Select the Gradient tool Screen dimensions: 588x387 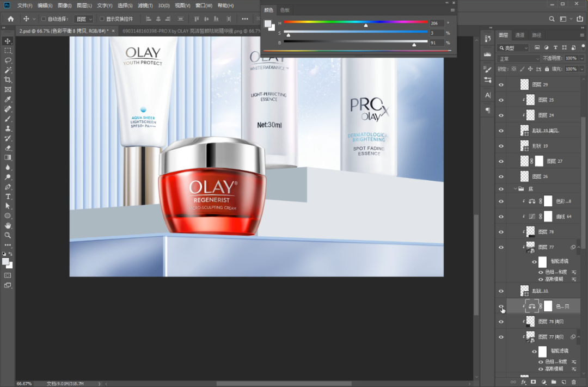(x=8, y=157)
